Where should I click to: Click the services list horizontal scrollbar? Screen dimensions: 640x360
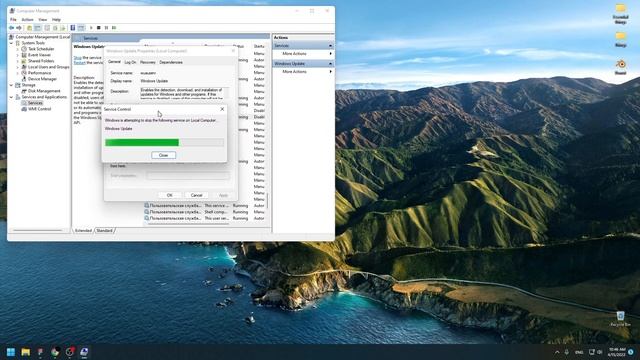point(188,223)
